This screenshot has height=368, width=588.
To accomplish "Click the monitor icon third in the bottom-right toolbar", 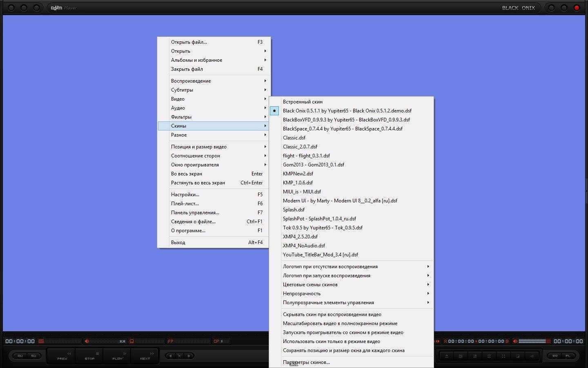I will pos(475,356).
